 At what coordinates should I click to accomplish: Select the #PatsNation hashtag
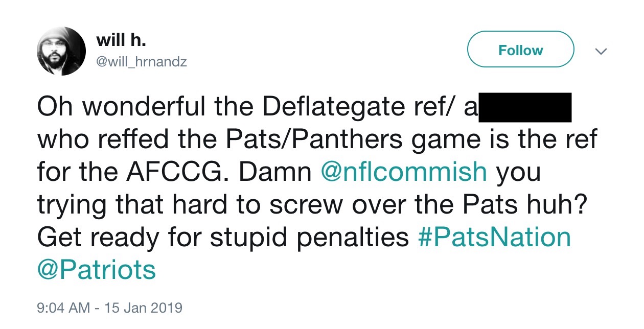(494, 237)
